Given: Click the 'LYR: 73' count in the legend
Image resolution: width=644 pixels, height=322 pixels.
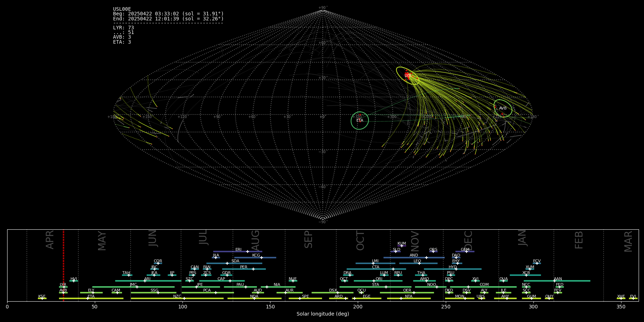Looking at the screenshot, I should coord(123,28).
